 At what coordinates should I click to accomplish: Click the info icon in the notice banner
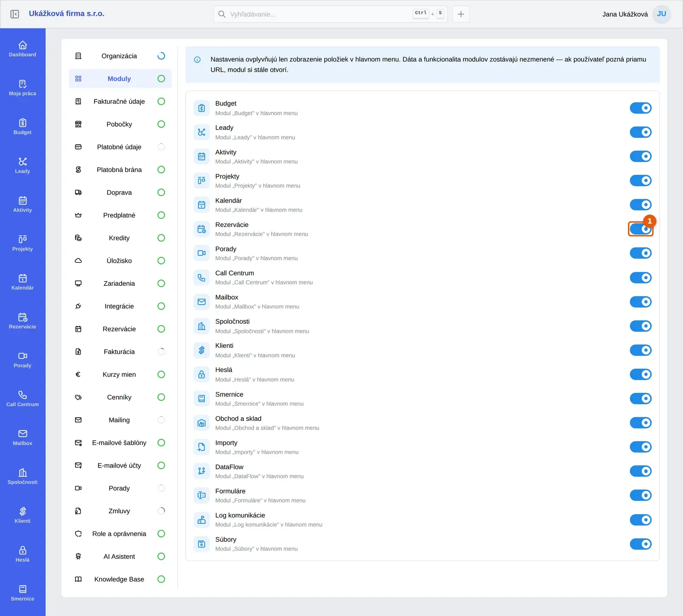197,60
